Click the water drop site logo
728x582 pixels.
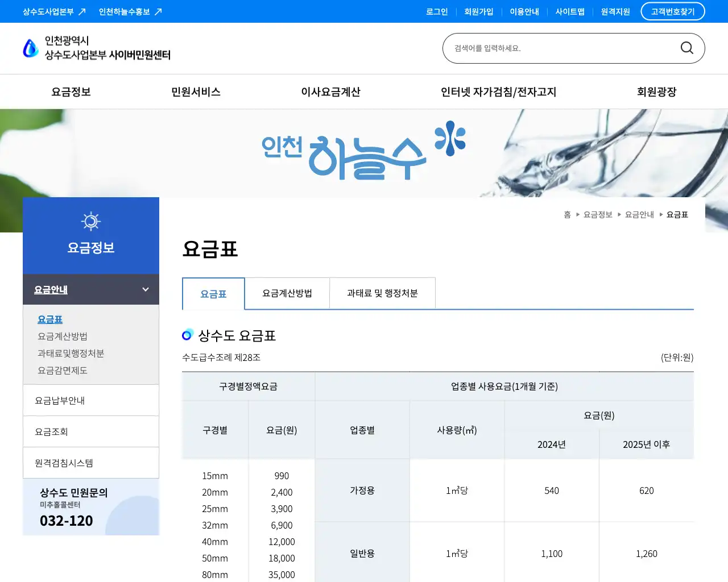pyautogui.click(x=30, y=48)
